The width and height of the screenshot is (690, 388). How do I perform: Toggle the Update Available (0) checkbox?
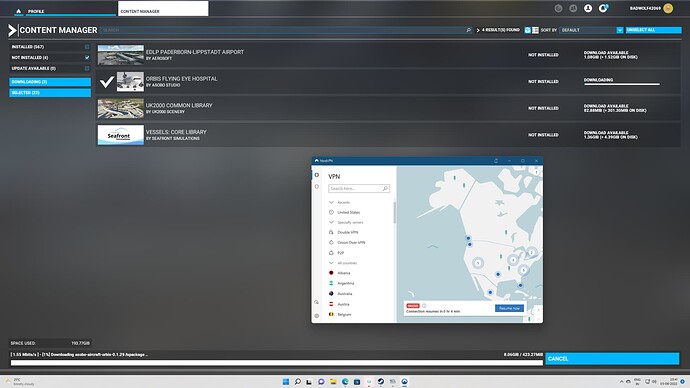(x=87, y=68)
